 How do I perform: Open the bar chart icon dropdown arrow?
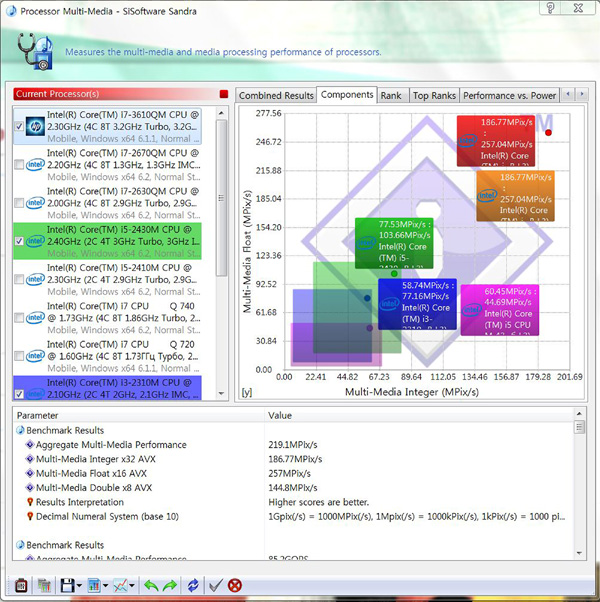pyautogui.click(x=106, y=586)
